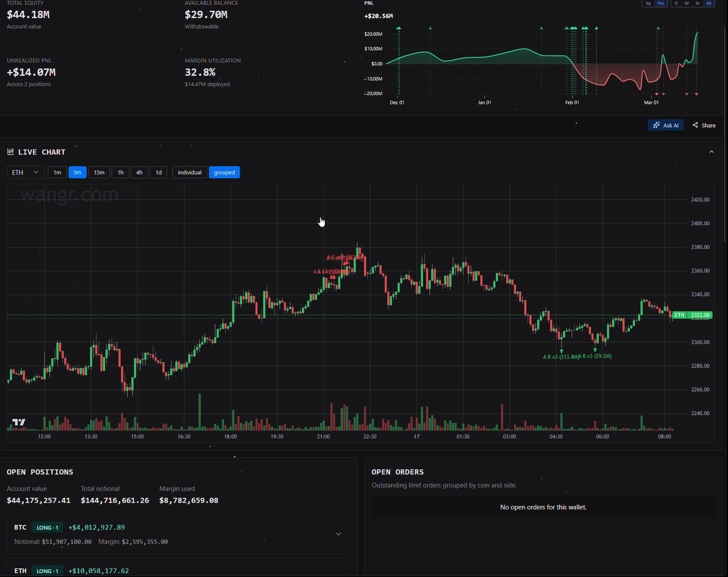Click the red sell arrow markers near 21:00
The height and width of the screenshot is (577, 728).
[x=333, y=277]
